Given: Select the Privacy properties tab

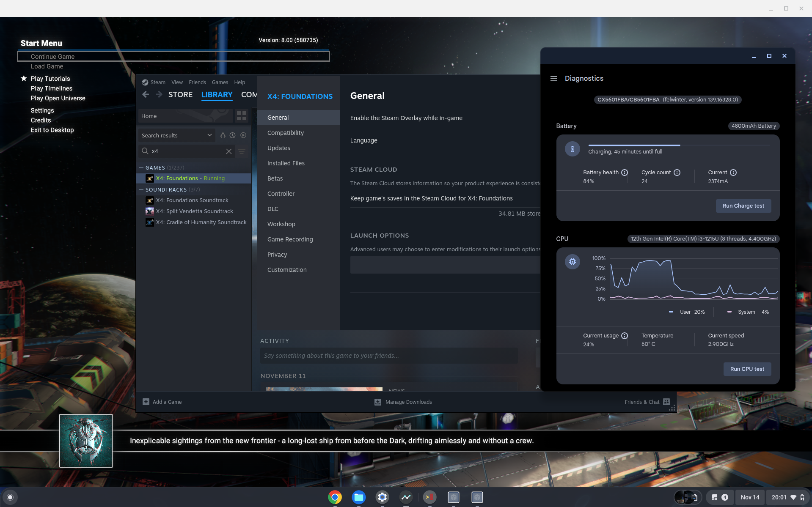Looking at the screenshot, I should pyautogui.click(x=299, y=255).
